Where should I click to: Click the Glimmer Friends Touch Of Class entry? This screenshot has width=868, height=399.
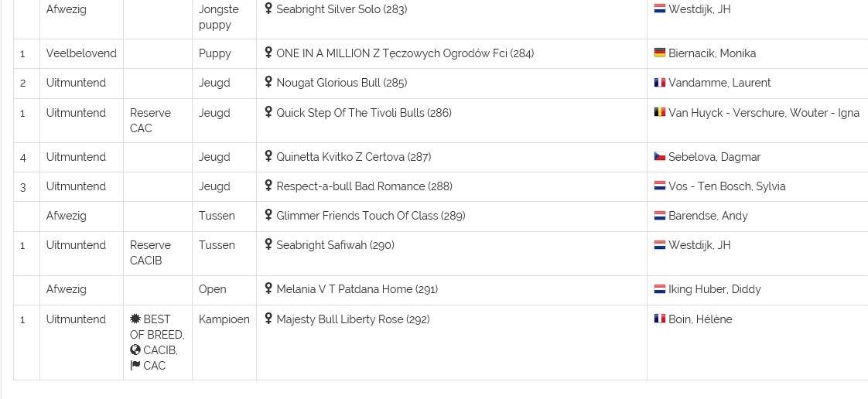371,216
